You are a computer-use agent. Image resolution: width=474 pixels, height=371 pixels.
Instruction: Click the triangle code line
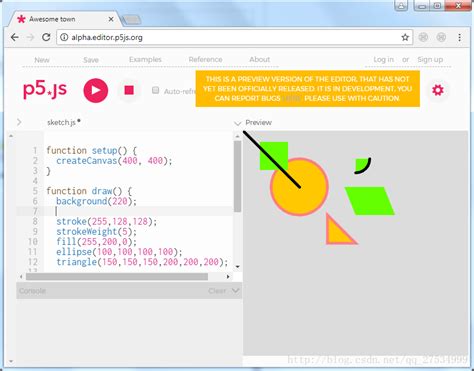(x=142, y=262)
